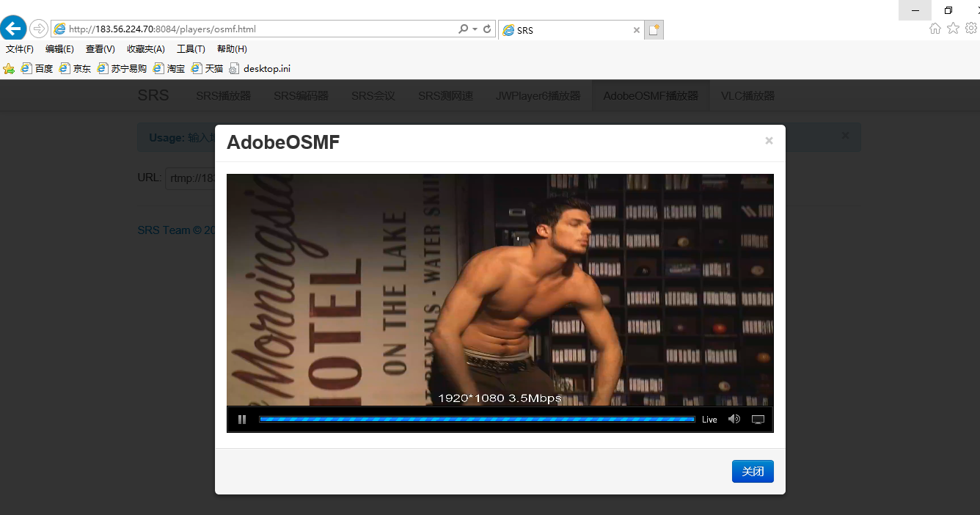Click the video frame
The width and height of the screenshot is (980, 515).
(x=500, y=290)
